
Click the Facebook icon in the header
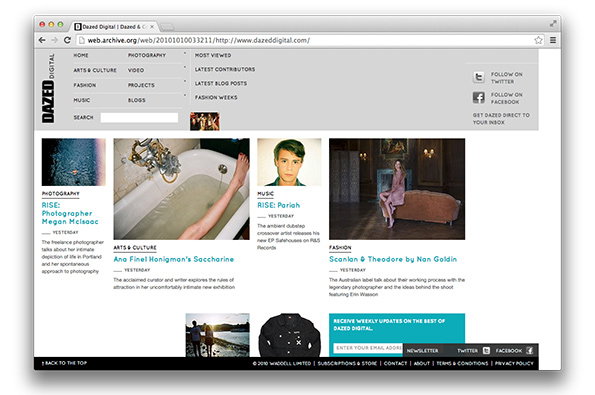point(479,98)
